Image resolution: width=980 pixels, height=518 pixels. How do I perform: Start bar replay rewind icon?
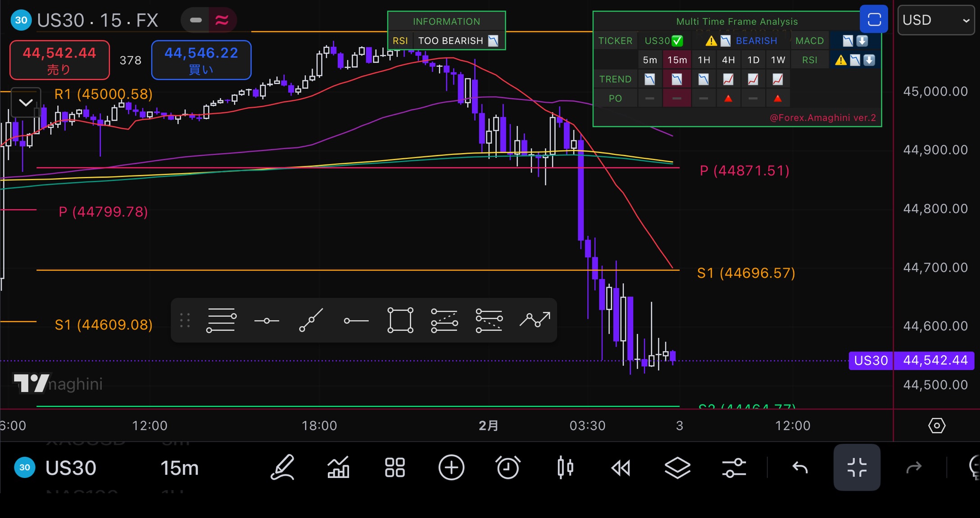(x=621, y=468)
